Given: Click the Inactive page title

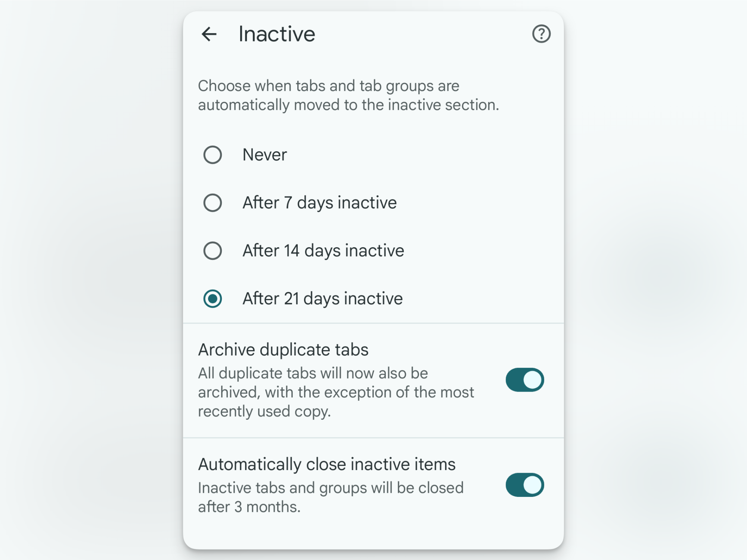Looking at the screenshot, I should tap(276, 34).
